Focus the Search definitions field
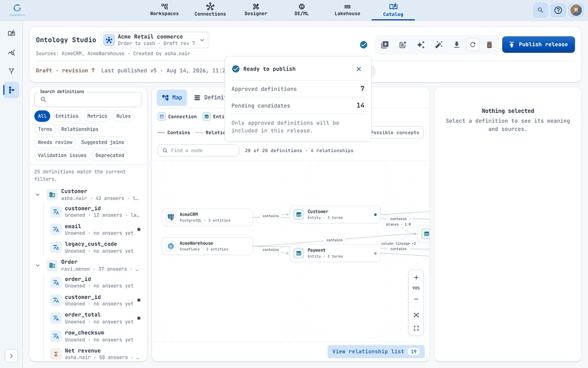This screenshot has height=368, width=588. click(88, 99)
